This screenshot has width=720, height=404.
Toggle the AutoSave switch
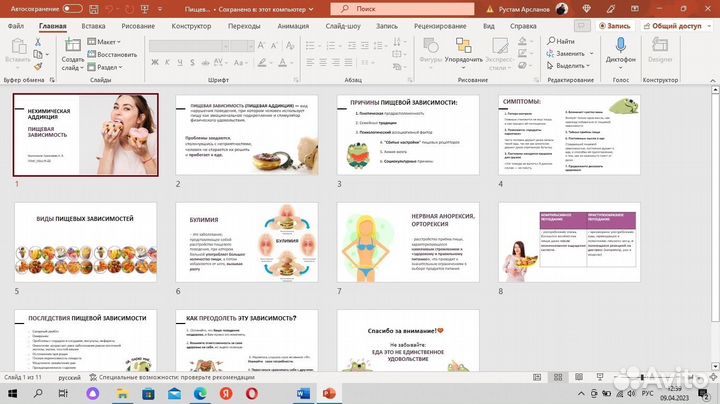72,8
